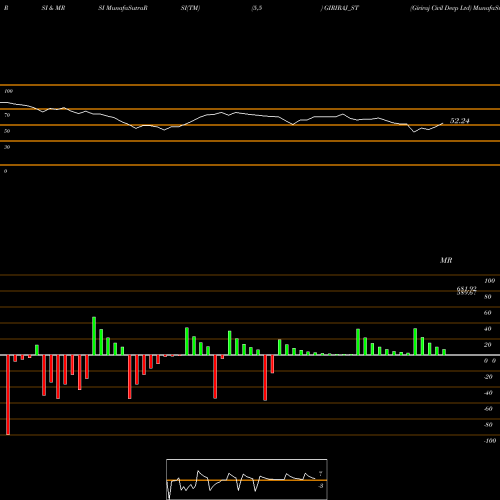
Task: Click the overlapping 681.92 value label
Action: pos(466,289)
